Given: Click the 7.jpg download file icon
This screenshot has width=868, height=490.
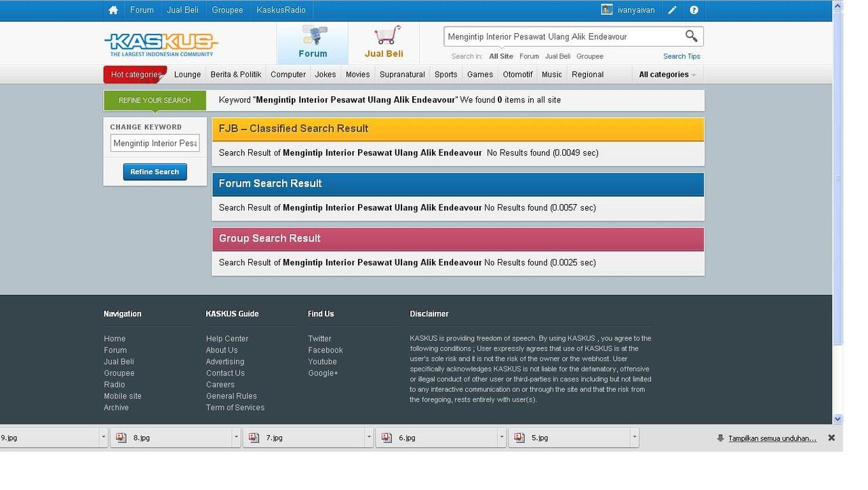Looking at the screenshot, I should point(254,438).
